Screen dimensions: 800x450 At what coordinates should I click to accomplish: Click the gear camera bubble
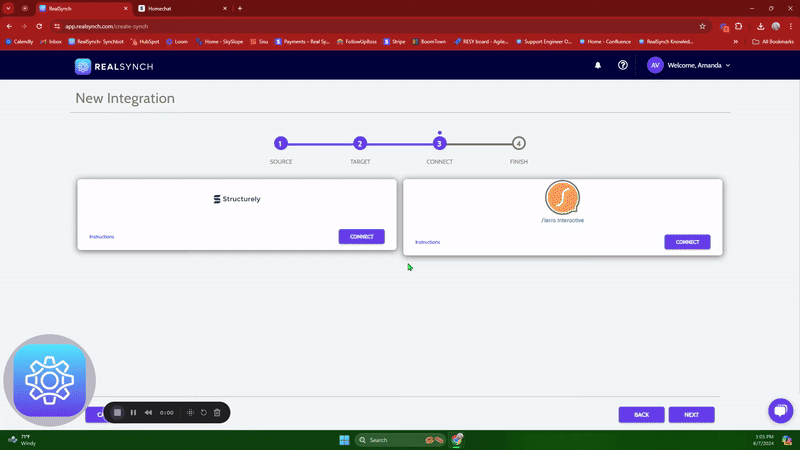coord(49,380)
